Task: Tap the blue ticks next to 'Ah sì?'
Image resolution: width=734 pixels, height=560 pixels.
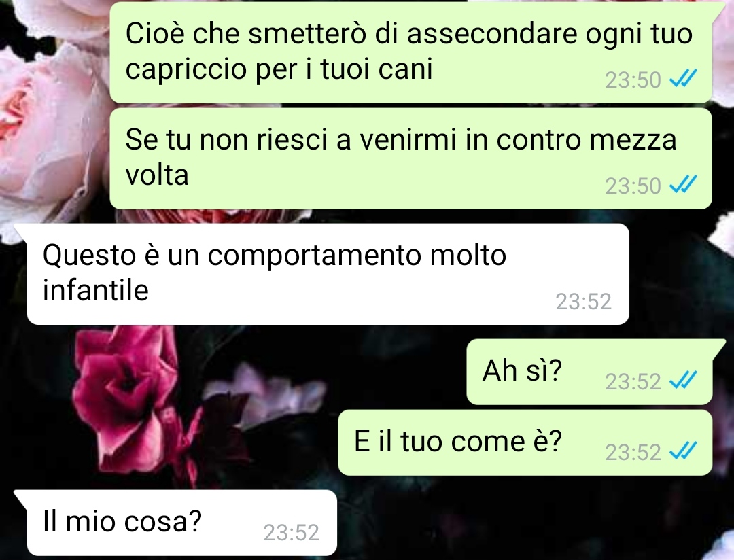Action: (683, 380)
